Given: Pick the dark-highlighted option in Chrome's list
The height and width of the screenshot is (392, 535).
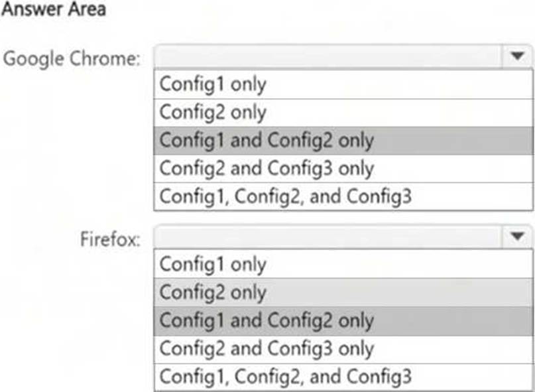Looking at the screenshot, I should (x=267, y=141).
